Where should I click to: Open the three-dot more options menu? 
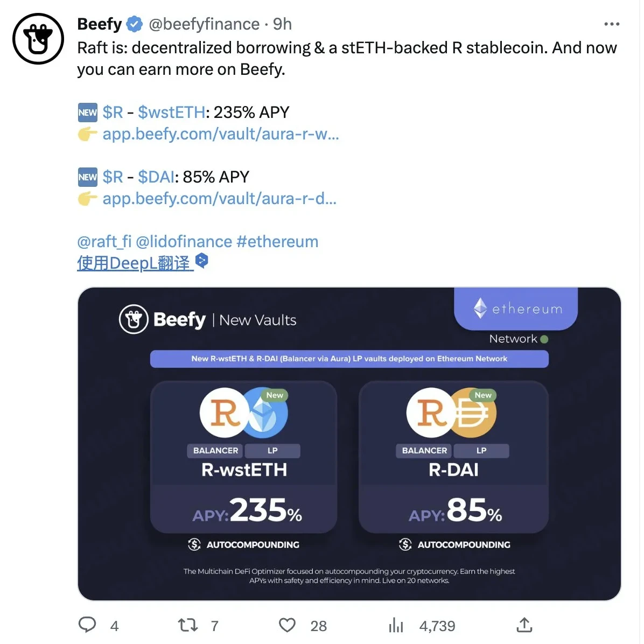coord(612,24)
